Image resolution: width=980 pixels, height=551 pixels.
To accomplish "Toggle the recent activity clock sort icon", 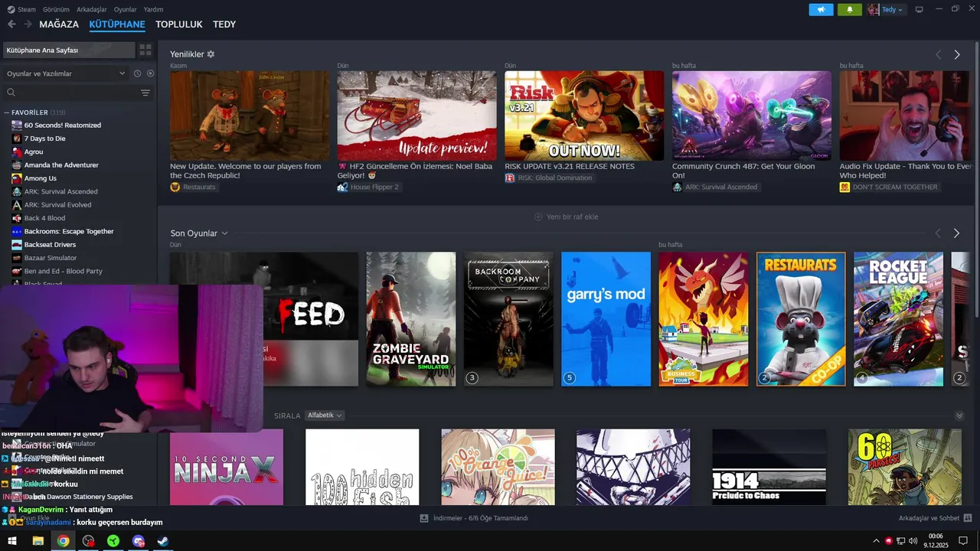I will 138,73.
